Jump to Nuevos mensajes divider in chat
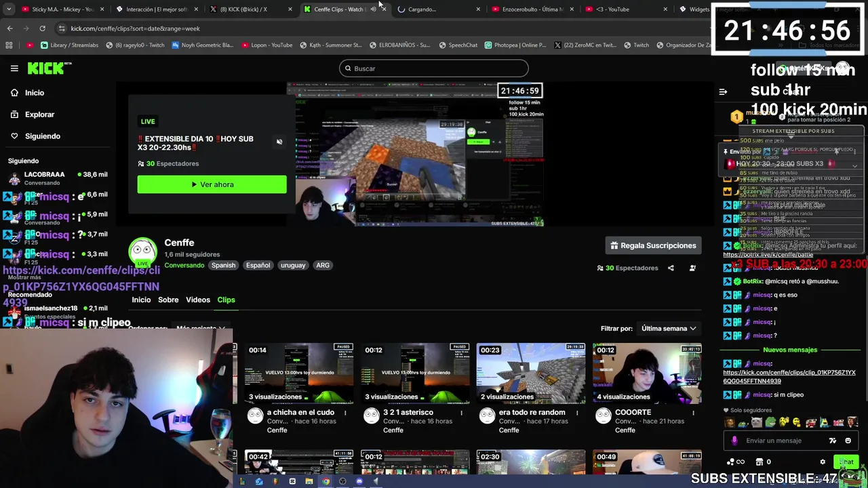868x488 pixels. (790, 350)
